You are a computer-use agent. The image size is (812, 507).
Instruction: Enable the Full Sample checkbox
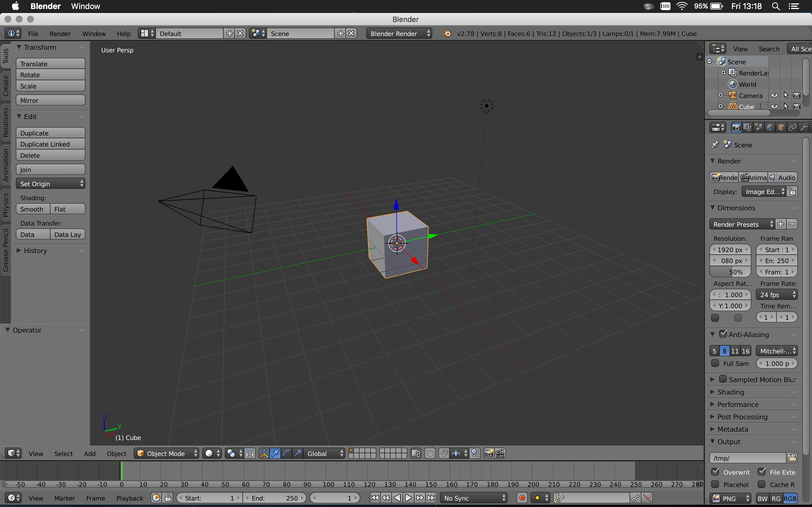(x=715, y=363)
